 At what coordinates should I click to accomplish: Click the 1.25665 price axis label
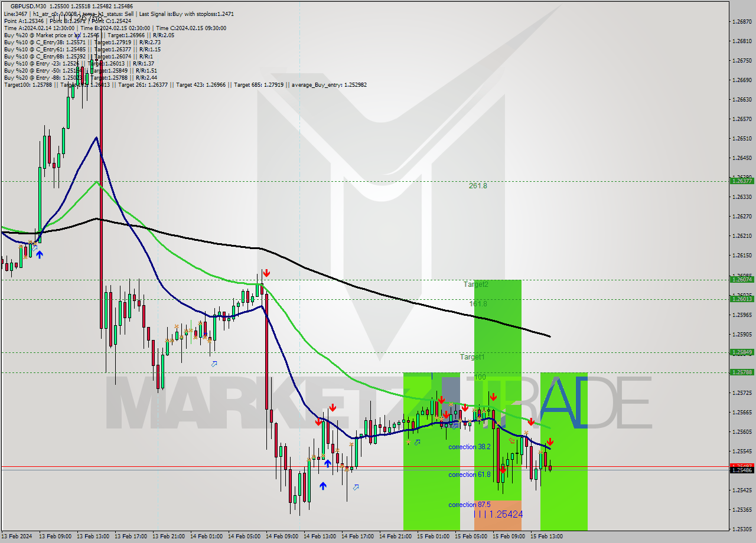(x=742, y=413)
